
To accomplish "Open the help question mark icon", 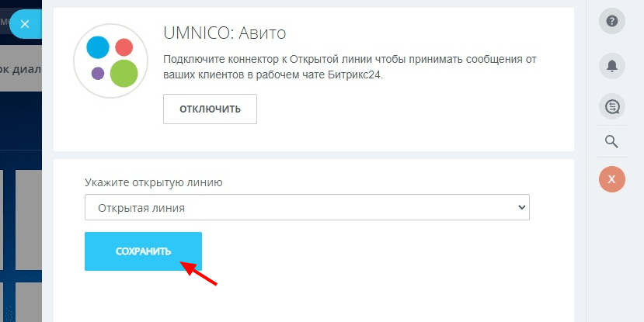I will click(x=611, y=22).
